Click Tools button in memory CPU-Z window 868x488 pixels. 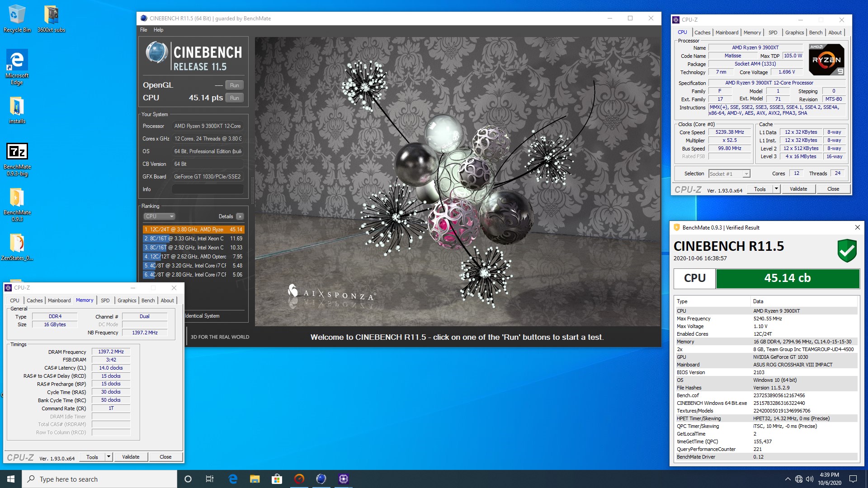click(x=92, y=457)
